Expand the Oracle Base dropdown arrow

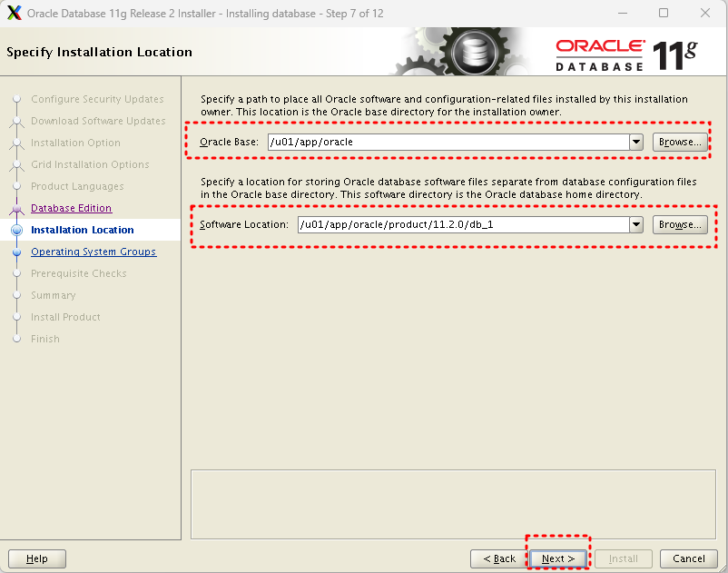pos(636,142)
